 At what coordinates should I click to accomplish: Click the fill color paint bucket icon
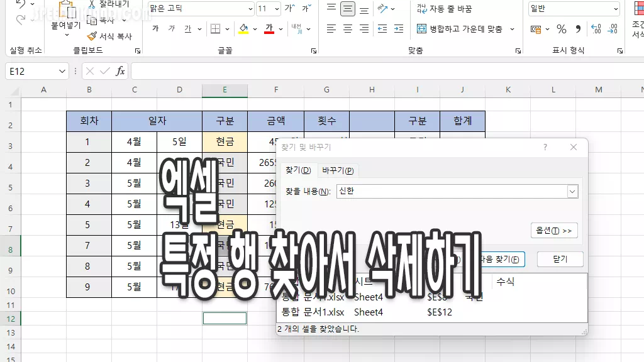pyautogui.click(x=242, y=29)
